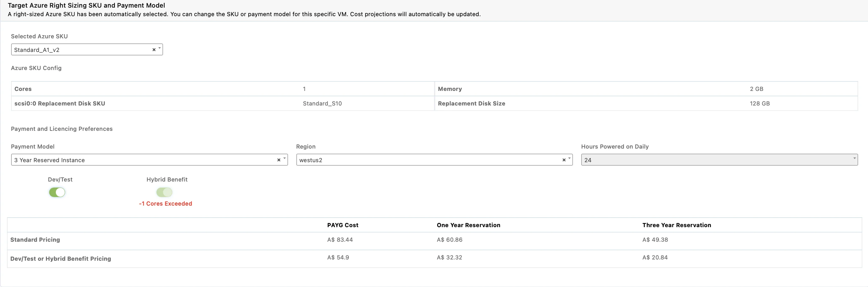Select the Cores value 1
868x287 pixels.
304,89
